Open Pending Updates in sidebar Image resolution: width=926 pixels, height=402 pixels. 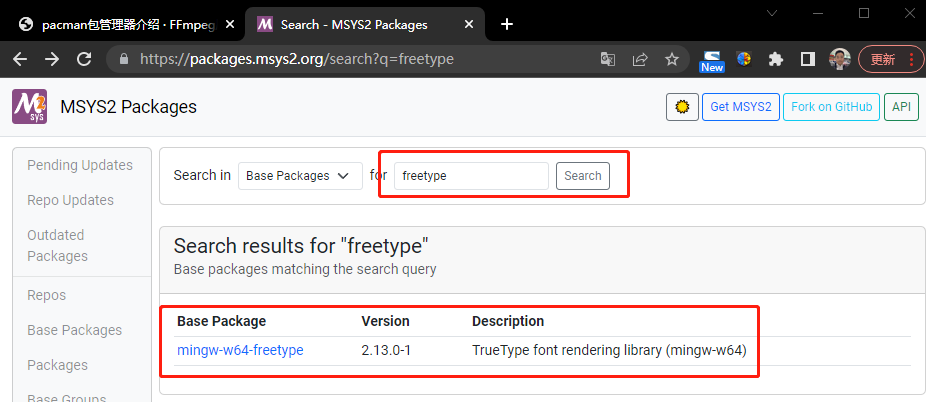click(80, 165)
